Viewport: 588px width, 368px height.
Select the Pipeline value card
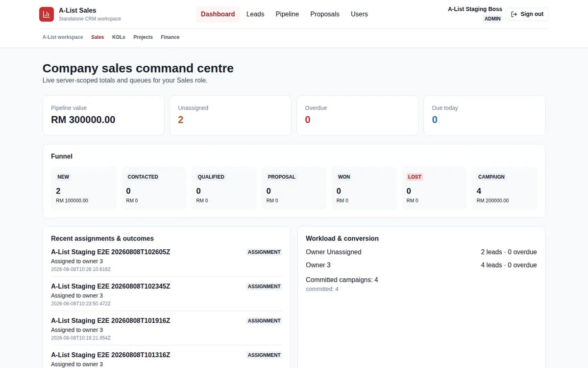[x=103, y=115]
